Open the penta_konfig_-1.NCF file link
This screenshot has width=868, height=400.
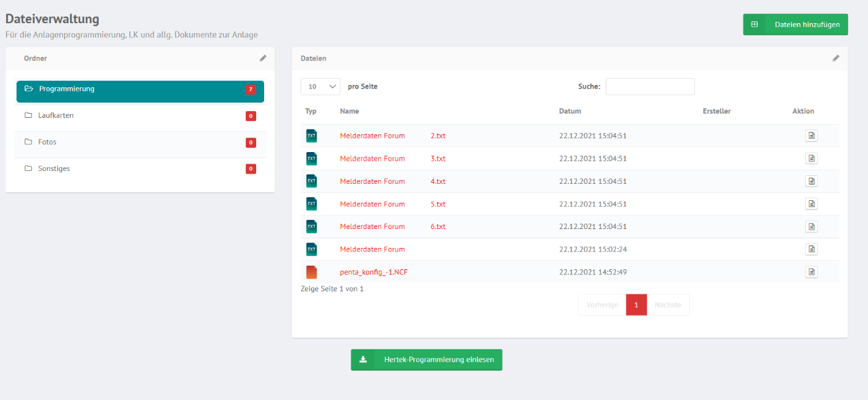(374, 272)
